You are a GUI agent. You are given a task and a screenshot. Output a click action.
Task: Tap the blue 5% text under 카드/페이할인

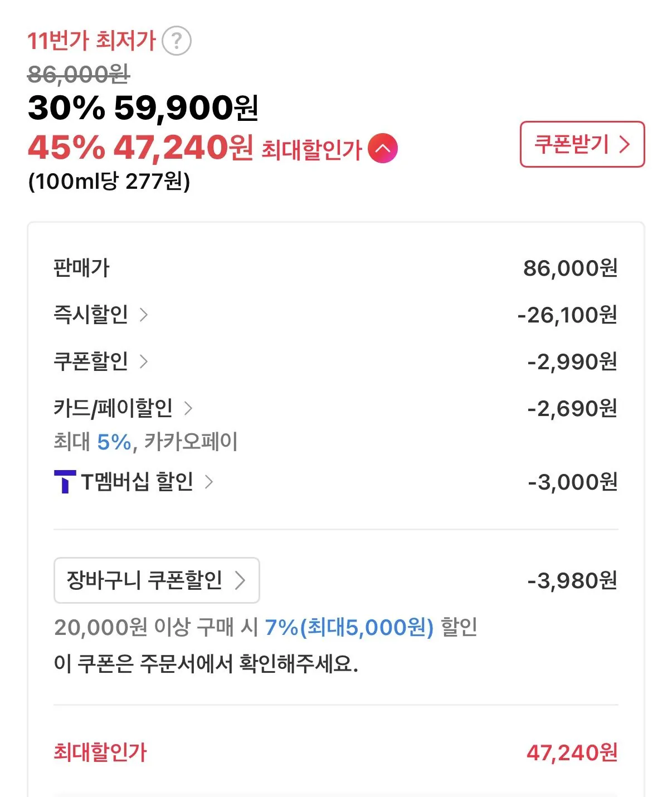(x=114, y=442)
